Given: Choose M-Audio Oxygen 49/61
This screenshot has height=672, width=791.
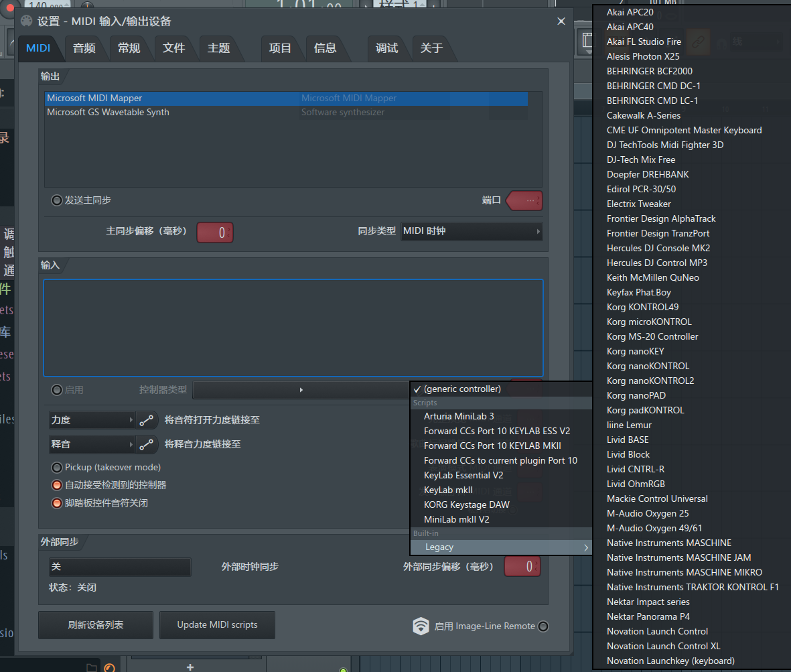Looking at the screenshot, I should [692, 528].
